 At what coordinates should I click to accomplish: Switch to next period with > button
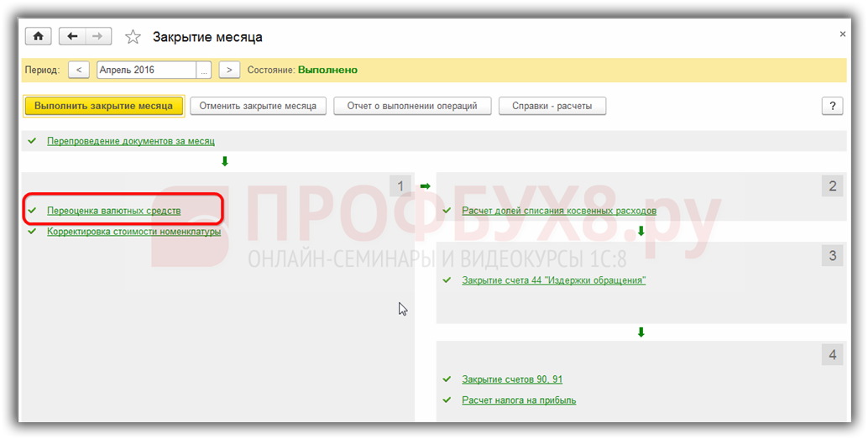(229, 71)
